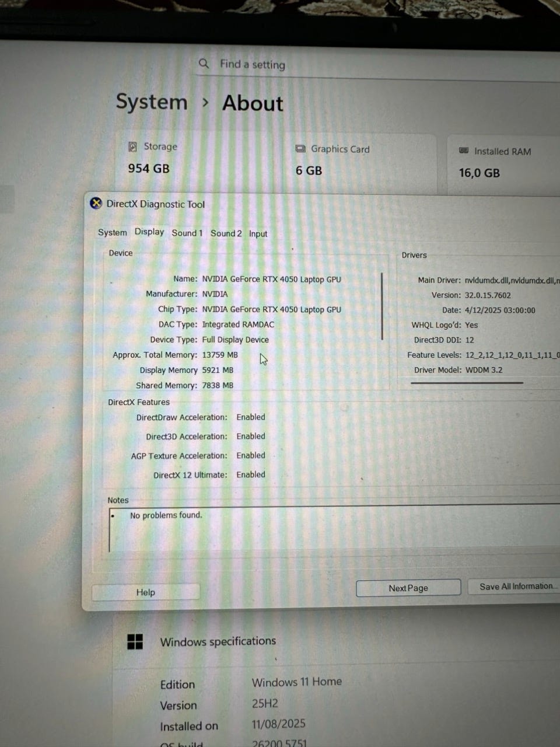Open the Sound 1 tab

click(x=187, y=233)
